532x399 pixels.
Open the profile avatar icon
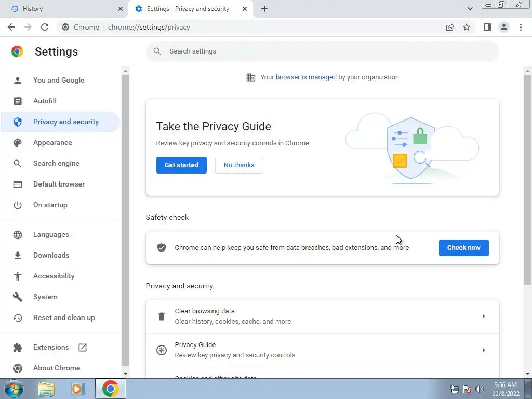(x=504, y=27)
